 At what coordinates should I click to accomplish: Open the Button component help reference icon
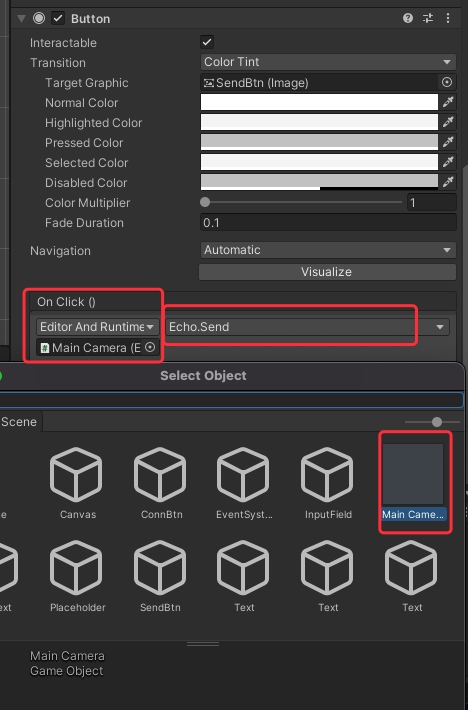click(408, 18)
